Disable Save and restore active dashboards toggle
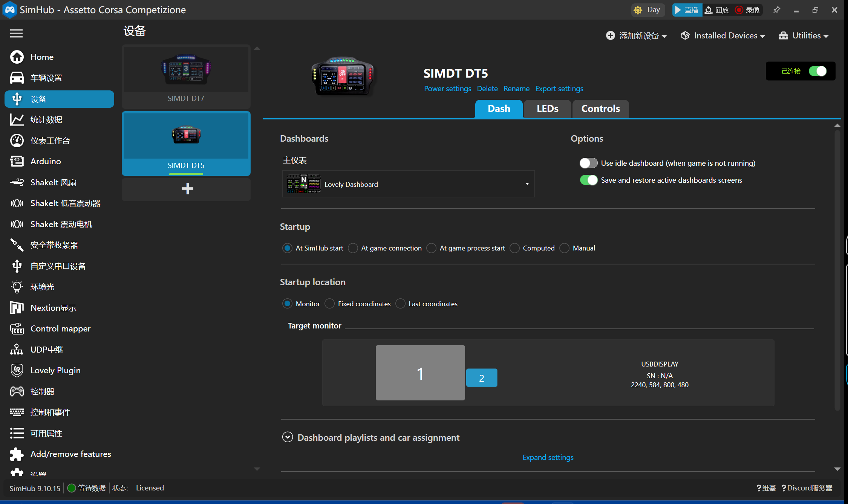This screenshot has width=848, height=504. coord(588,180)
